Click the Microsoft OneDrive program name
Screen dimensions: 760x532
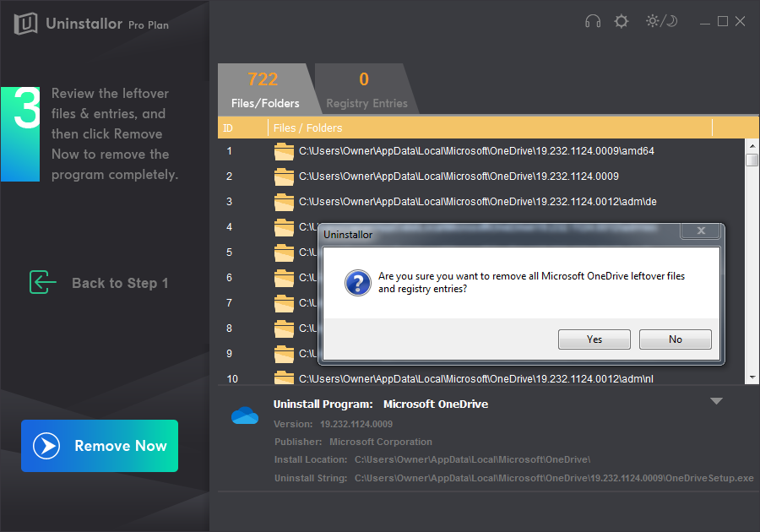point(436,404)
